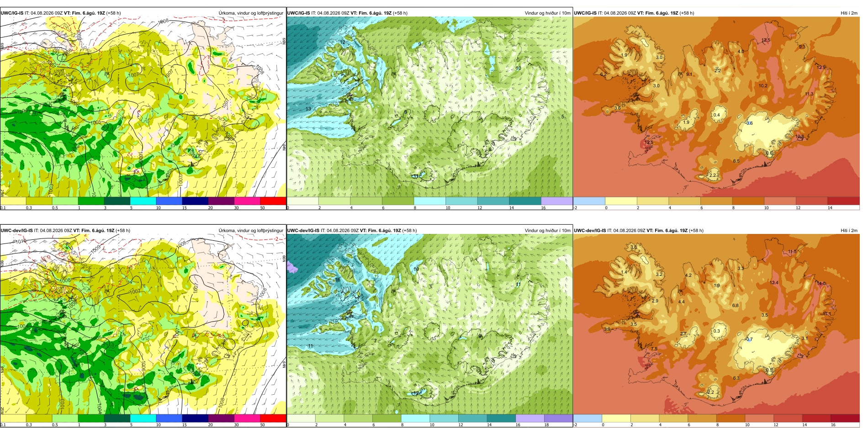This screenshot has height=434, width=868.
Task: Click 'Vindur og hviður í 10m' title in UWC-dev panel
Action: (x=547, y=231)
